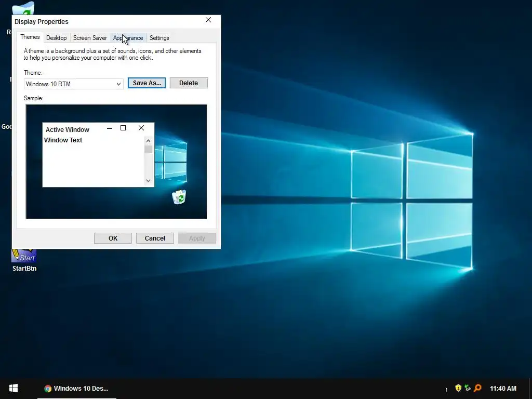Click the Active Window title text in sample
Image resolution: width=532 pixels, height=399 pixels.
click(x=68, y=129)
